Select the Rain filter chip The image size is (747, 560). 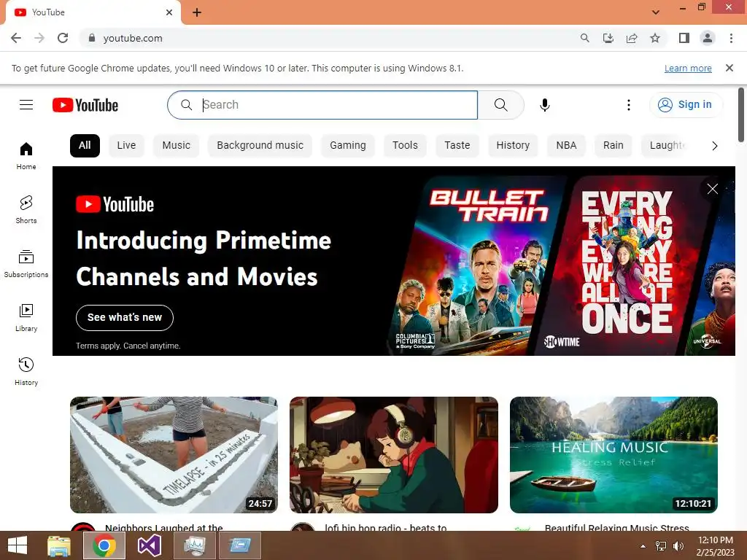point(613,146)
